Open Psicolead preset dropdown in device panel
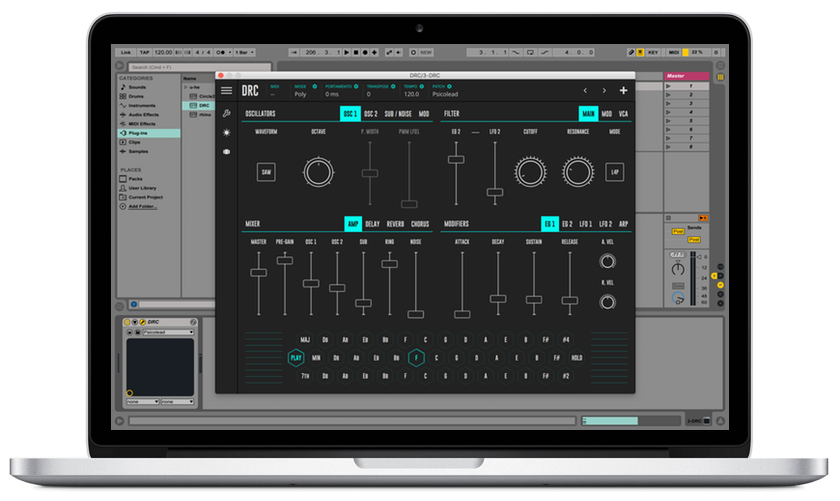The height and width of the screenshot is (501, 840). (x=168, y=332)
